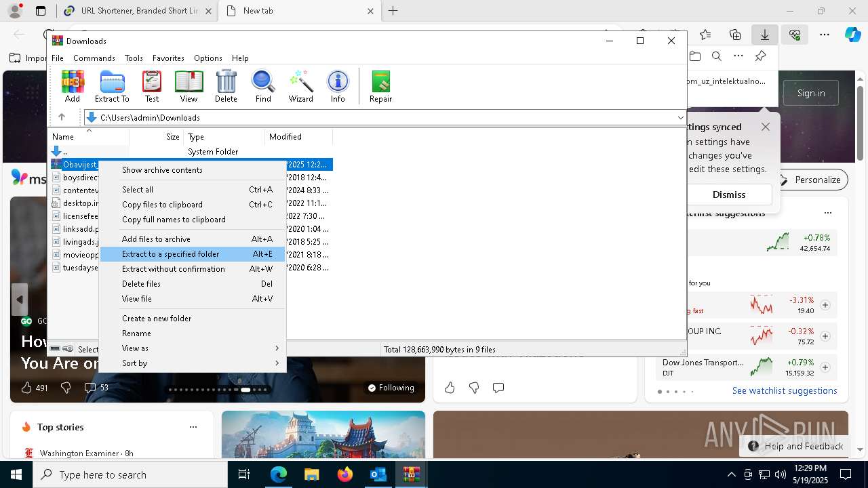Screen dimensions: 868x488
Task: Open Firefox from the taskbar
Action: click(344, 474)
